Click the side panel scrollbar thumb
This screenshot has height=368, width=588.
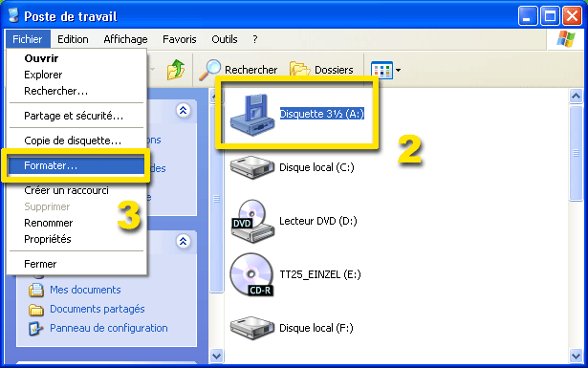(216, 199)
